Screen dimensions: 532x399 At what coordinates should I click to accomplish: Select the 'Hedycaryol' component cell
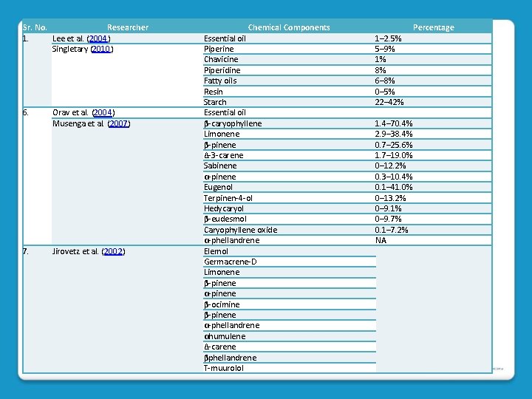[x=289, y=208]
